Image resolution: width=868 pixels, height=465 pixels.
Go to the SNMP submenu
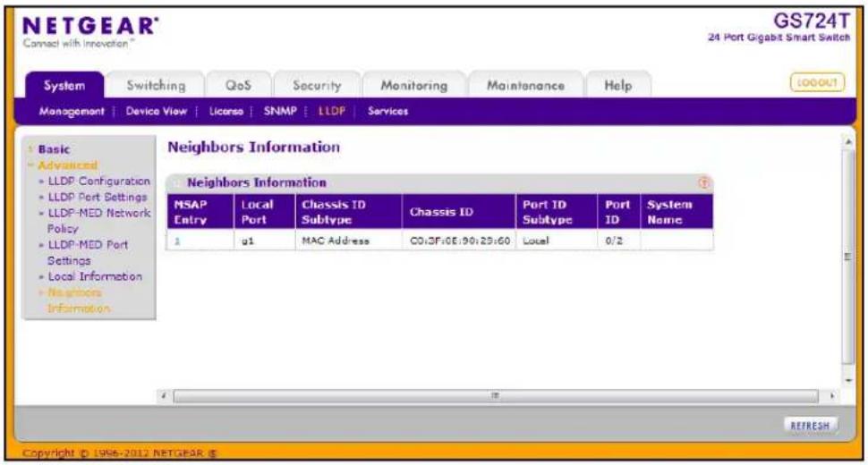tap(280, 111)
